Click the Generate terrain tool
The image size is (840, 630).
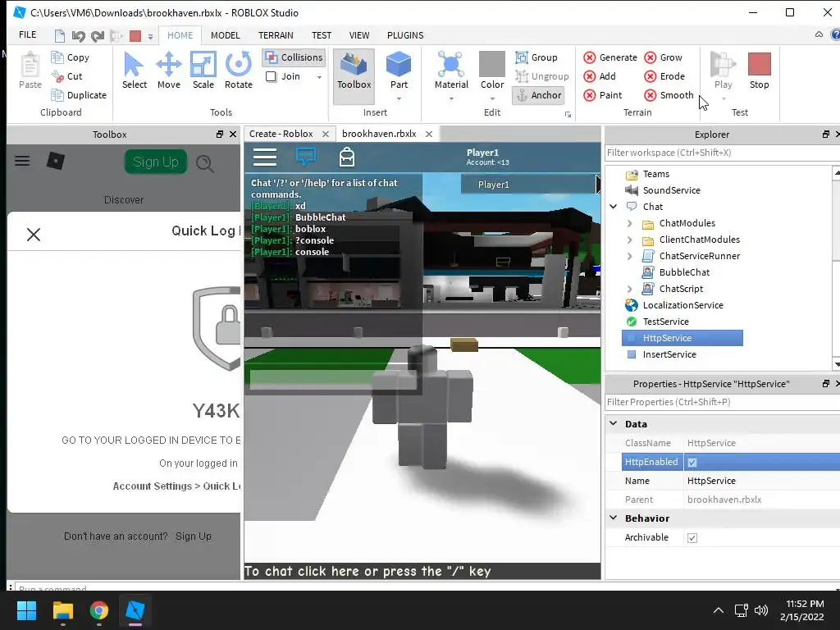pos(610,57)
